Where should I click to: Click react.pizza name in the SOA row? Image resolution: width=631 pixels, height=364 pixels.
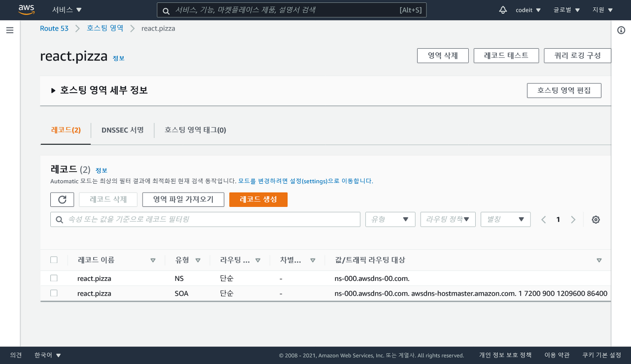click(94, 293)
